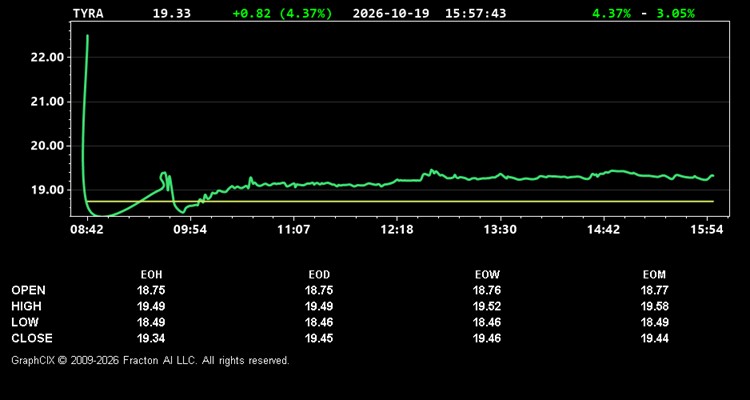The width and height of the screenshot is (750, 400).
Task: Select the EOM high value 19.58
Action: pyautogui.click(x=654, y=306)
